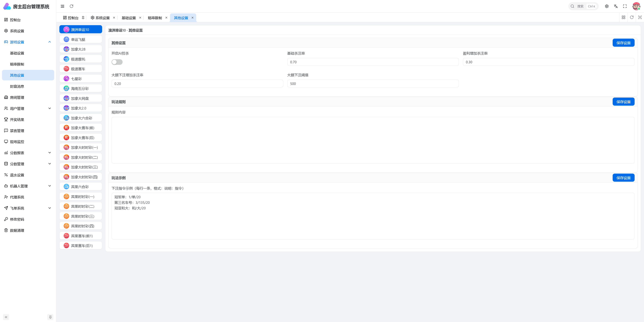
Task: Pin the 控制台 tab
Action: [83, 18]
